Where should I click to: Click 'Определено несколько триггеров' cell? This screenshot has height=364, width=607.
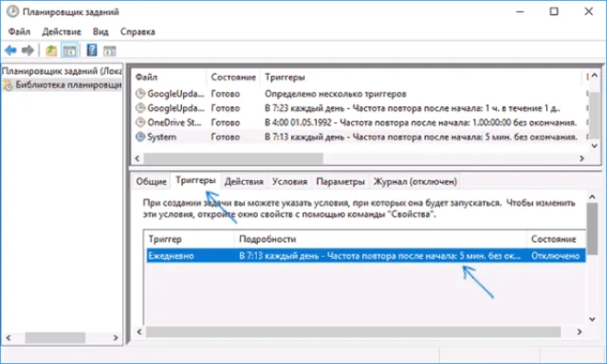point(335,94)
